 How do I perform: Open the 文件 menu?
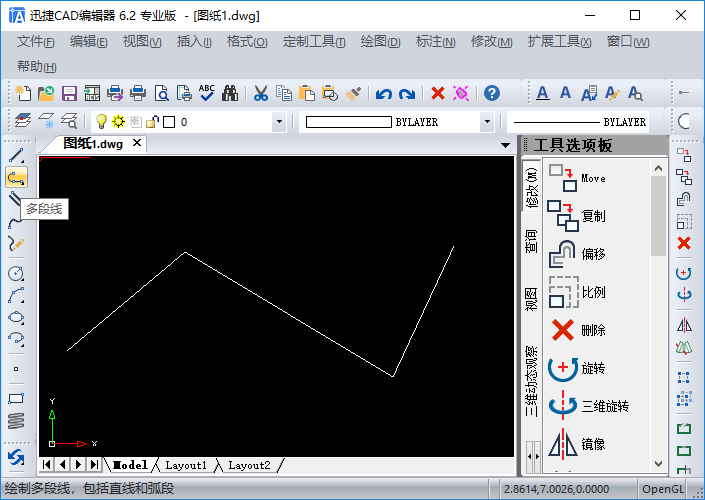click(x=36, y=42)
